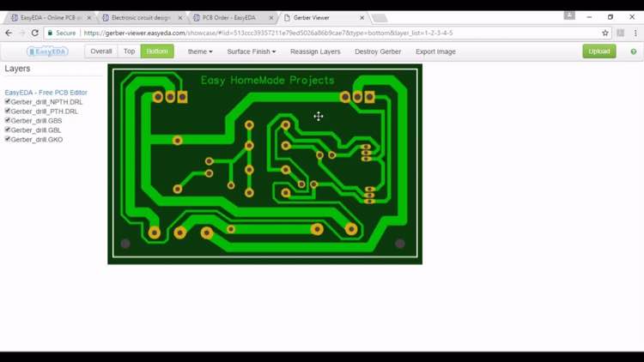
Task: Click the browser address bar URL
Action: [x=268, y=33]
